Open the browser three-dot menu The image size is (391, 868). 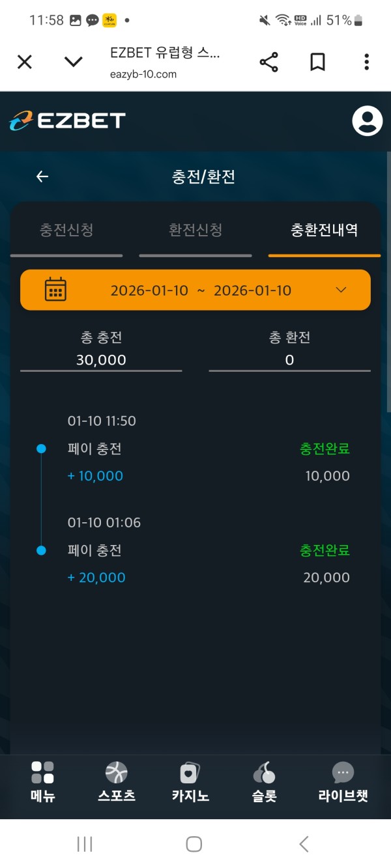(367, 62)
